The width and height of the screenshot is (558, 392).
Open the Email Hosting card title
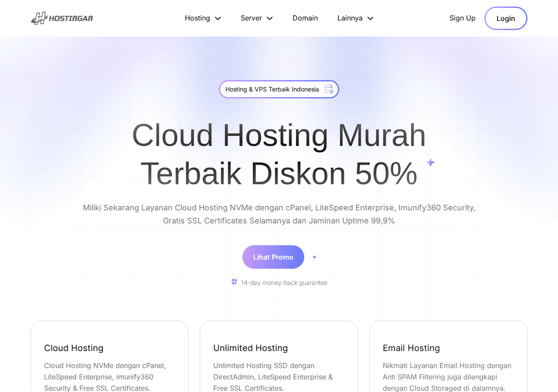(411, 348)
